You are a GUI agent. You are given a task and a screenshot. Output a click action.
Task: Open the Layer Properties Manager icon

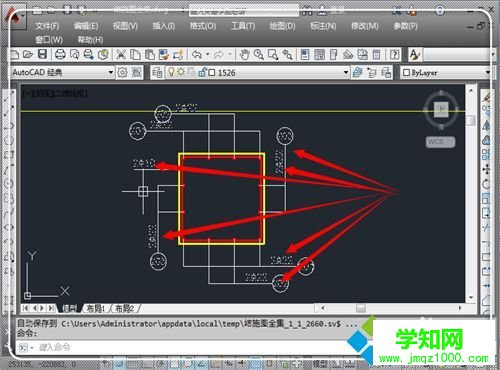(x=157, y=72)
